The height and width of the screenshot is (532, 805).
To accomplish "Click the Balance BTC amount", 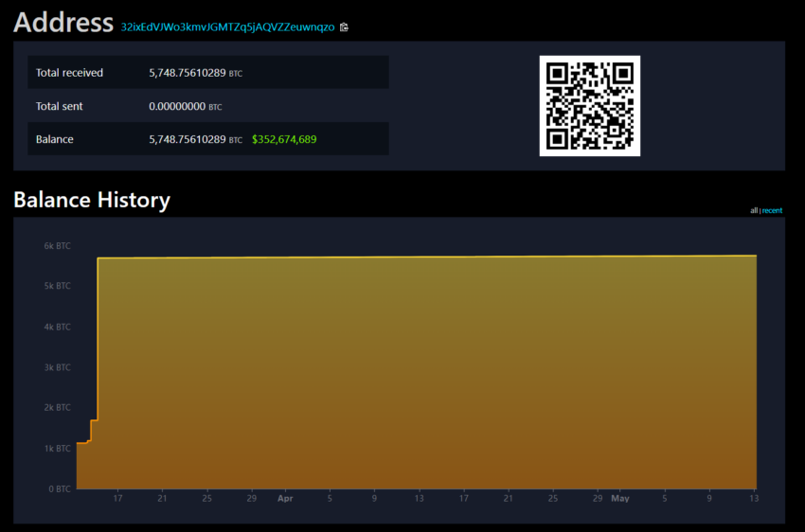I will [188, 139].
